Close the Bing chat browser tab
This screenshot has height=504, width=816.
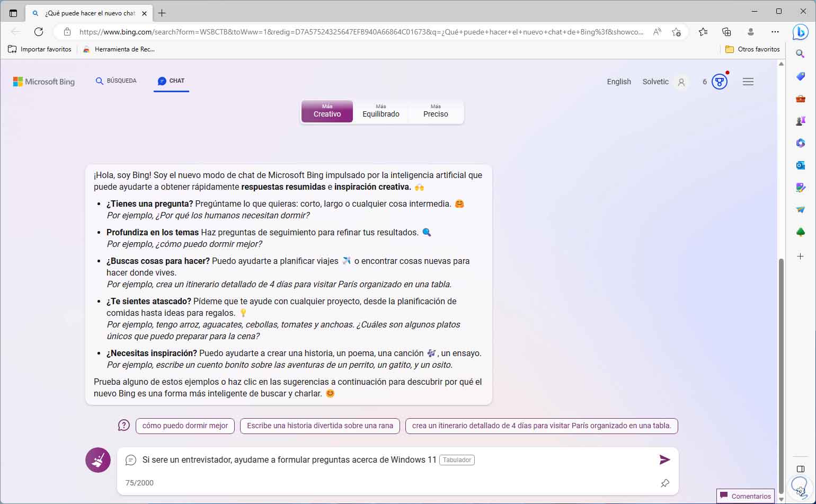pos(144,13)
